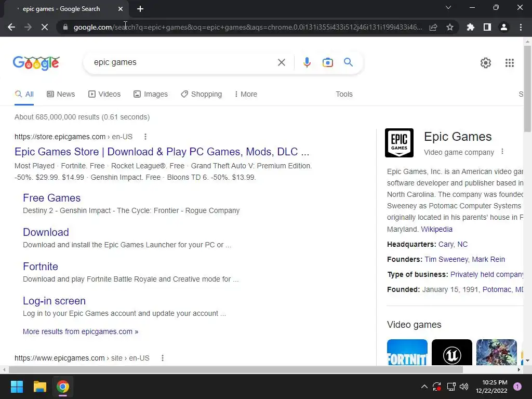Open the Free Games sitelink
Screen dimensions: 532x399
point(51,198)
